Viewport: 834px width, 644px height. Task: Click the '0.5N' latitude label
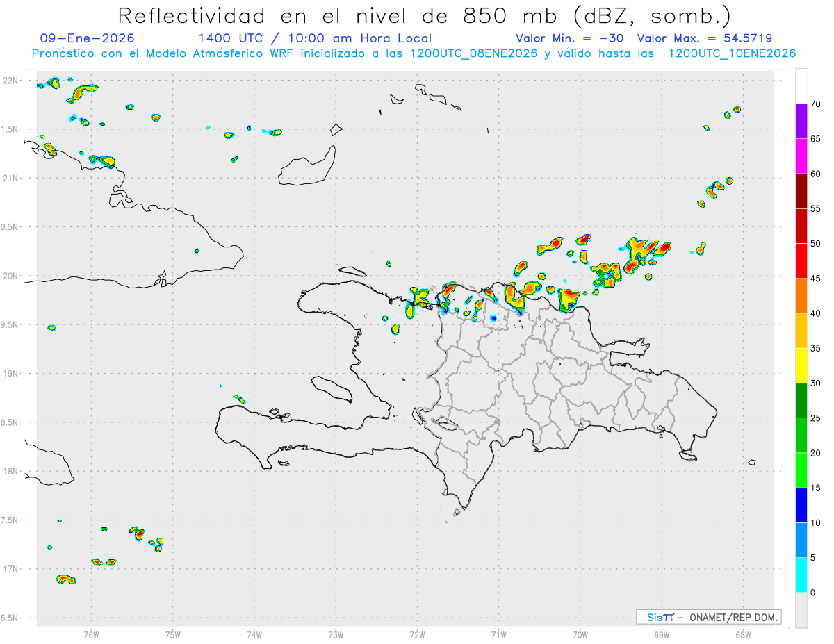(x=10, y=226)
